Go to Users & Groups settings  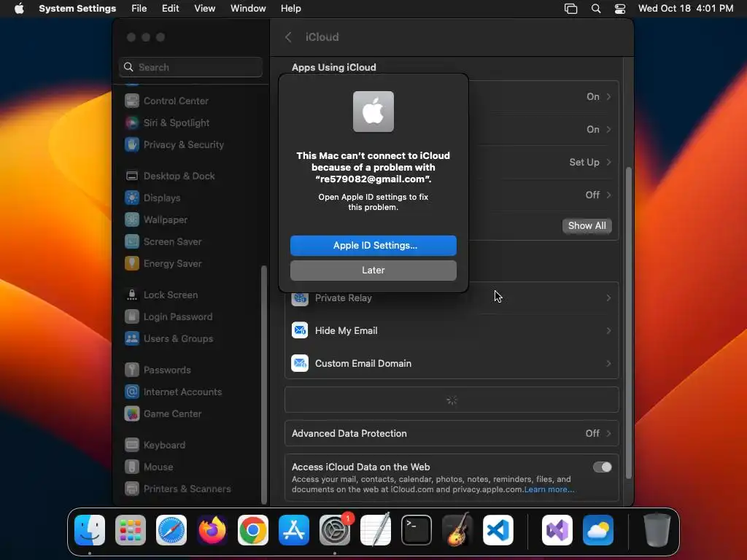tap(169, 339)
